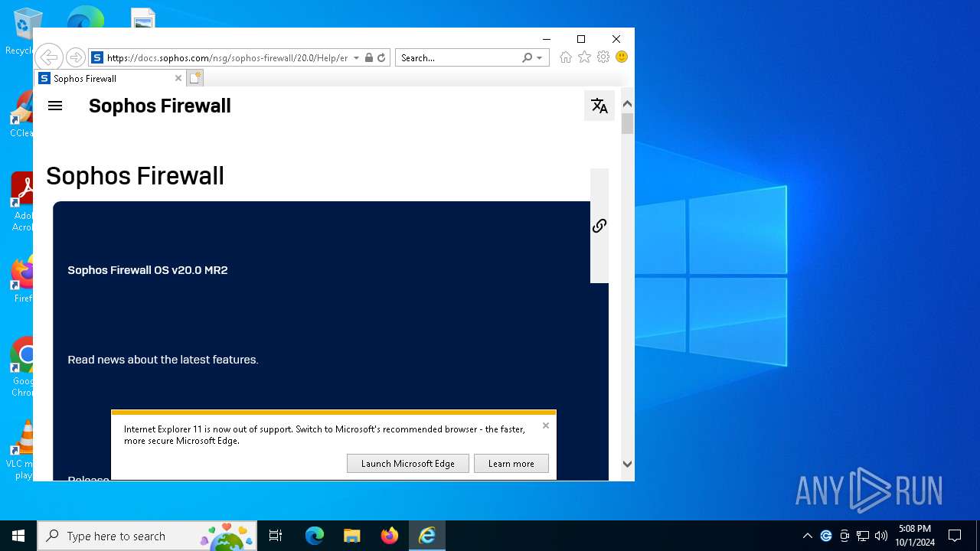
Task: Click Learn more in support notice
Action: [x=511, y=464]
